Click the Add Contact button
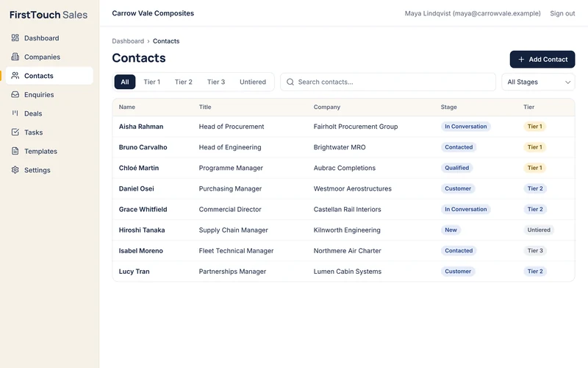Viewport: 588px width, 368px height. (542, 60)
